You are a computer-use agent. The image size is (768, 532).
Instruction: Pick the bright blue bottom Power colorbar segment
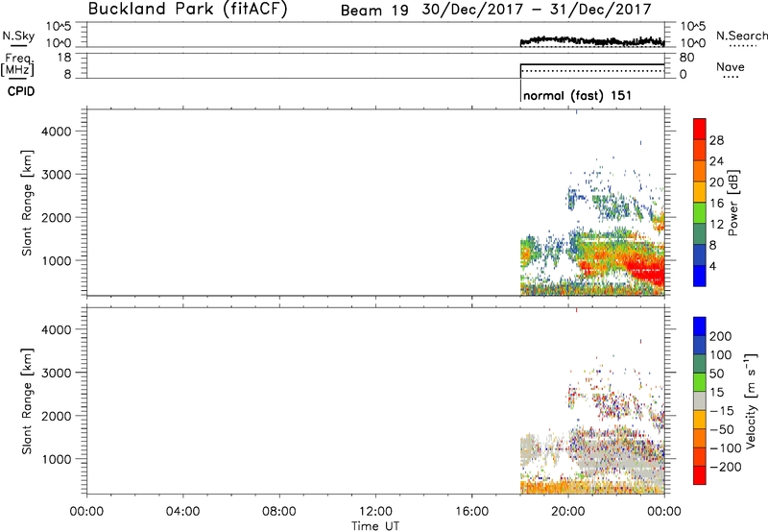(700, 276)
